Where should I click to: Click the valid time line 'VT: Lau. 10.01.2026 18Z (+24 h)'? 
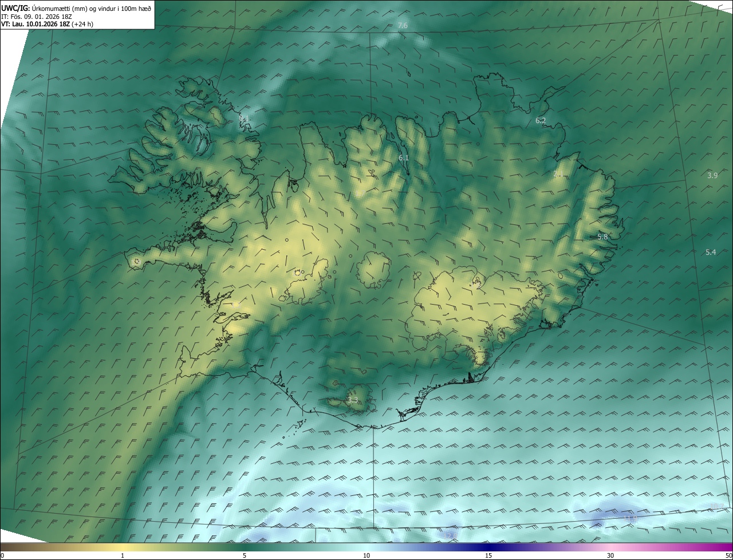coord(47,24)
